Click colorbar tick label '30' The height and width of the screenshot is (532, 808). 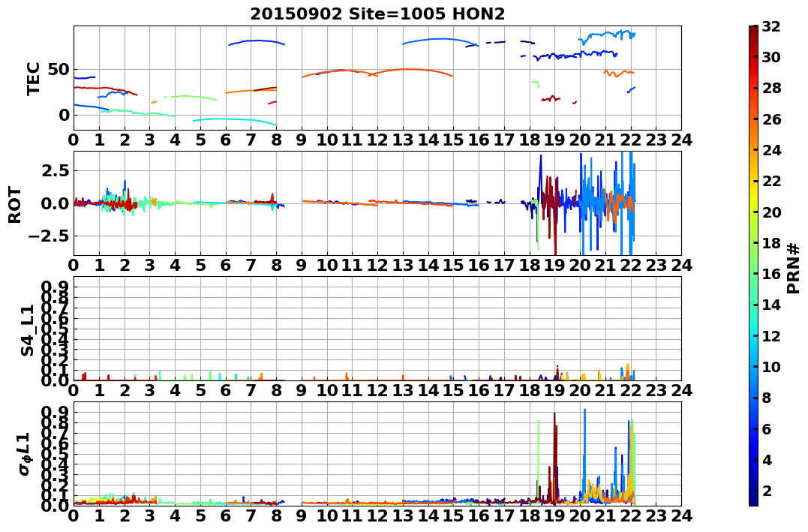coord(771,57)
